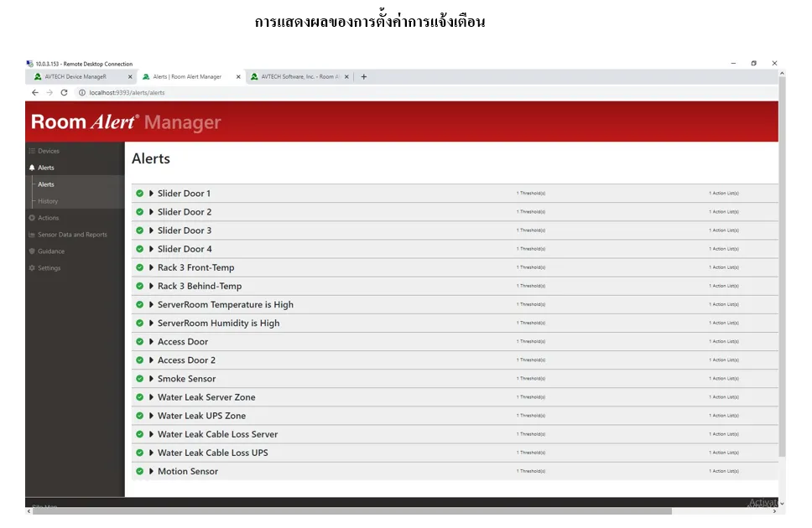Switch to AVTECH Device ManageR tab
Image resolution: width=812 pixels, height=528 pixels.
click(x=75, y=76)
